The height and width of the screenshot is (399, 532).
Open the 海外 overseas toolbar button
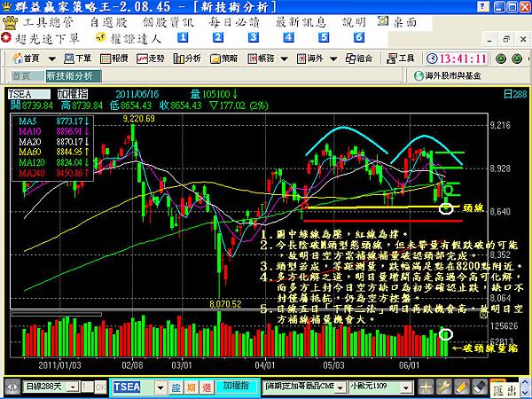pos(309,59)
